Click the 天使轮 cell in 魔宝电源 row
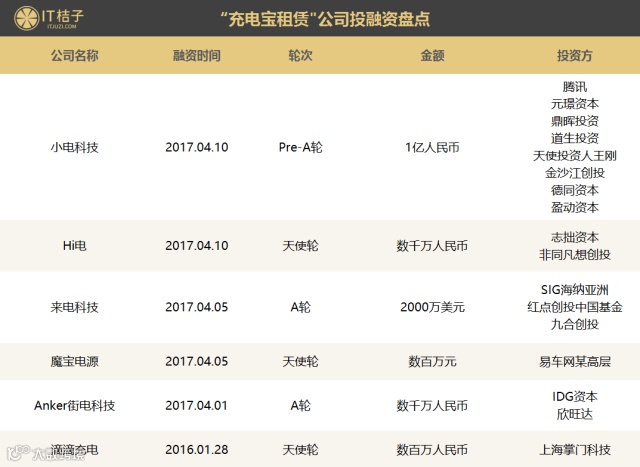Image resolution: width=640 pixels, height=467 pixels. coord(300,361)
